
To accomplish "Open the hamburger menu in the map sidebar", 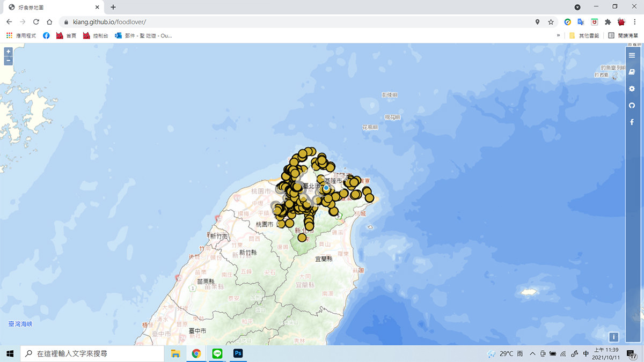I will (632, 55).
